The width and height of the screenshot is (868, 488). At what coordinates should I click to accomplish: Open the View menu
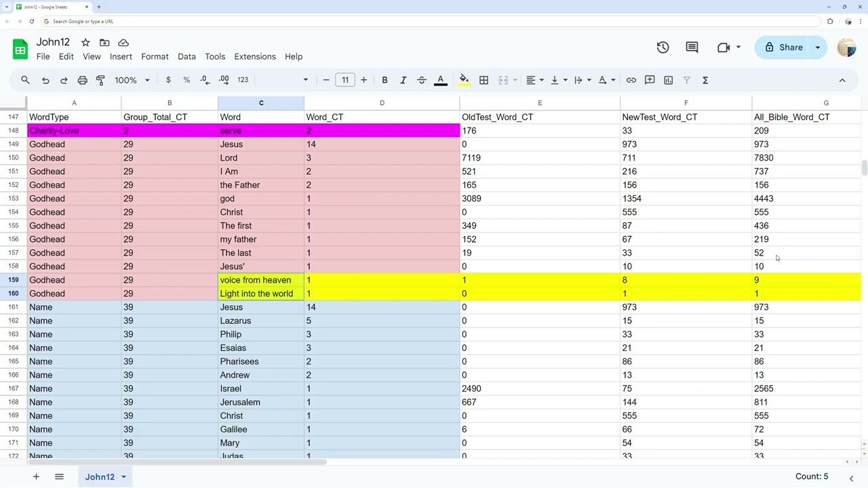[92, 56]
